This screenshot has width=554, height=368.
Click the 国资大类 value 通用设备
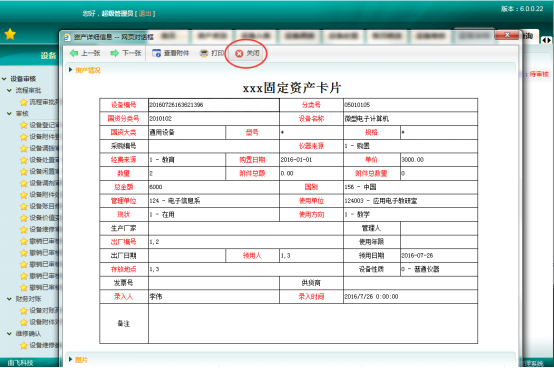pyautogui.click(x=162, y=132)
